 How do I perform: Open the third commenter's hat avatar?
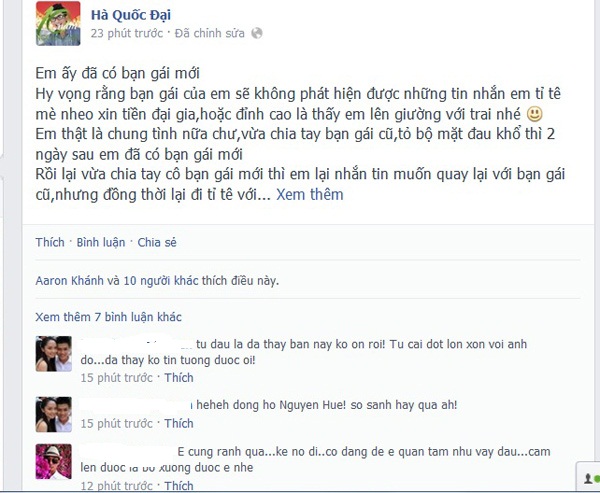(x=54, y=462)
